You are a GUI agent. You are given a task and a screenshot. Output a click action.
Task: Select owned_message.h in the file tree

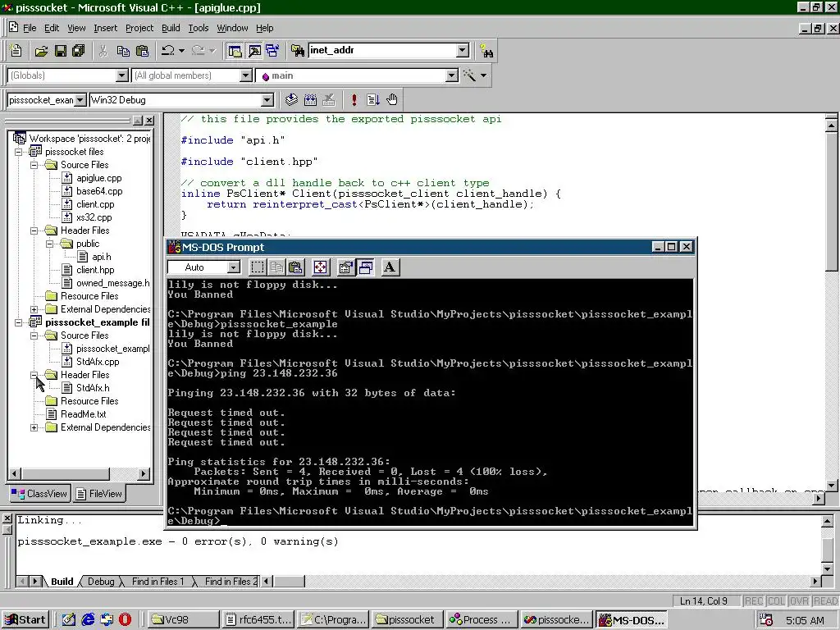[x=112, y=283]
